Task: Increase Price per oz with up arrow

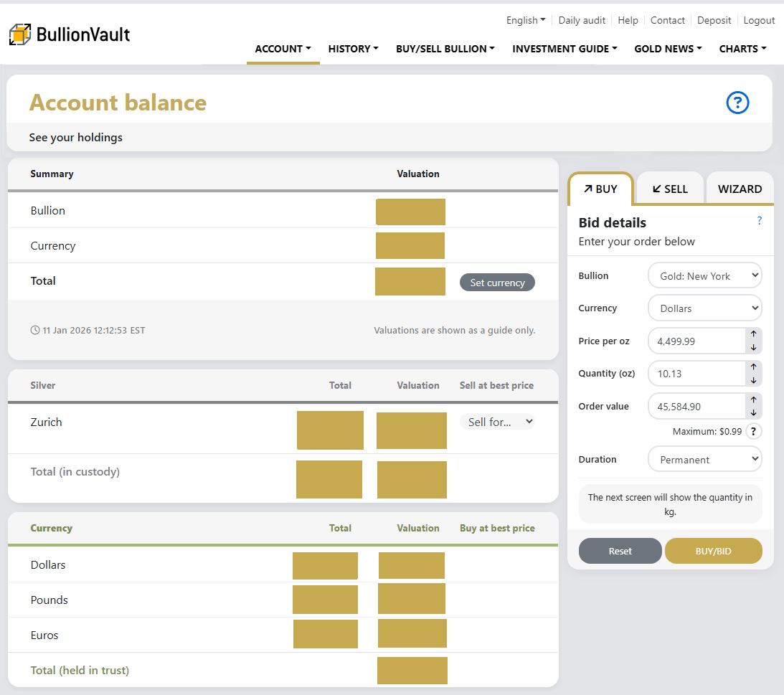Action: [754, 334]
